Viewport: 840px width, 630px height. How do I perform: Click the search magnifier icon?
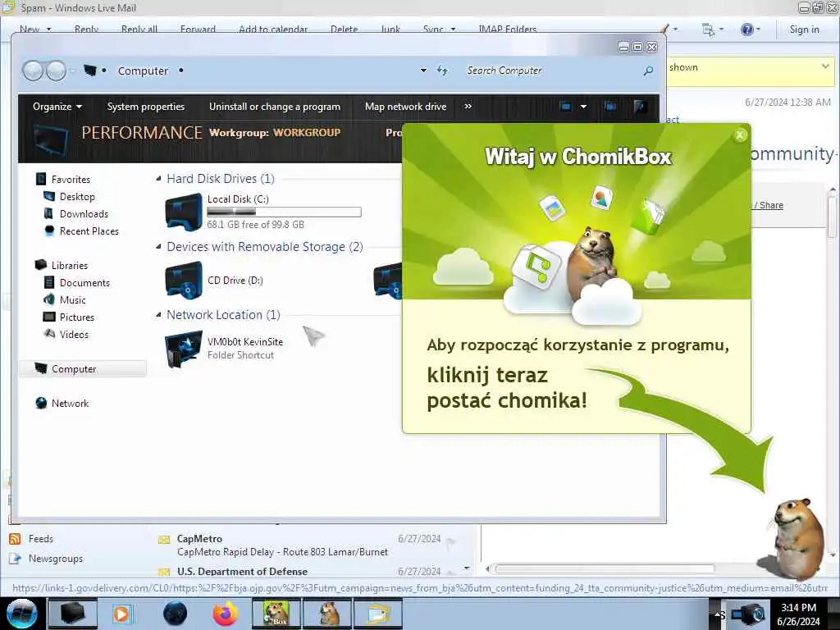tap(648, 71)
